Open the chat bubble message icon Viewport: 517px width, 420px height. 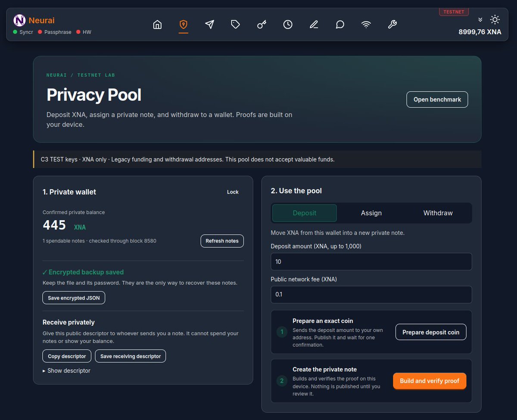pos(340,25)
